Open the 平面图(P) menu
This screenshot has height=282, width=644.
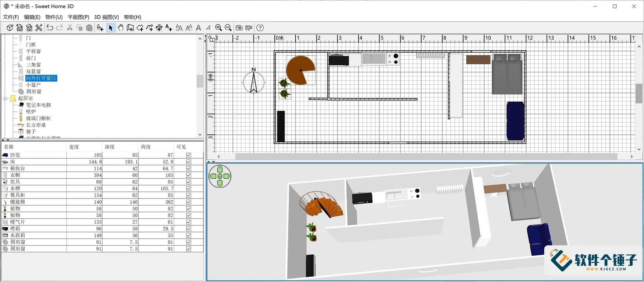(78, 17)
